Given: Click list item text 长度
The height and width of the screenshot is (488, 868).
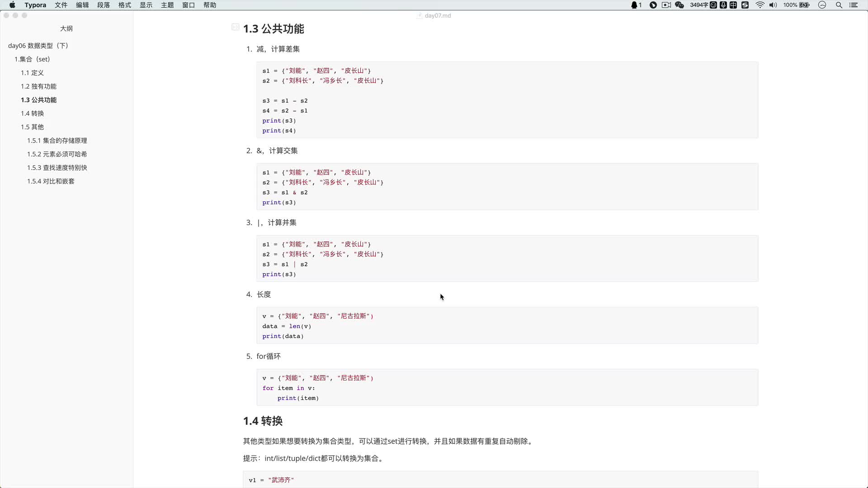Looking at the screenshot, I should 264,294.
